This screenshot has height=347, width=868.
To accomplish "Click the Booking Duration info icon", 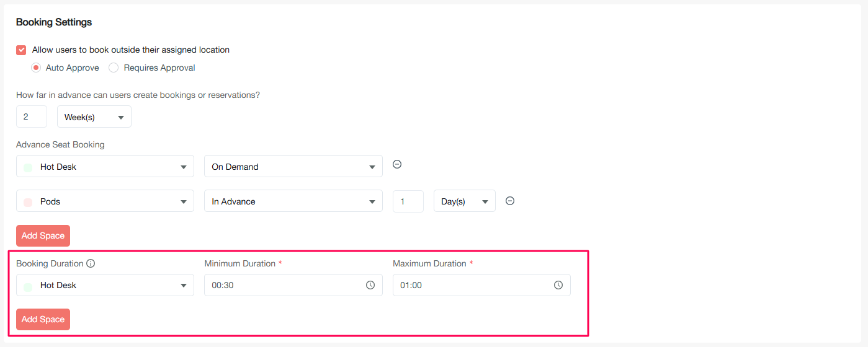I will coord(91,263).
